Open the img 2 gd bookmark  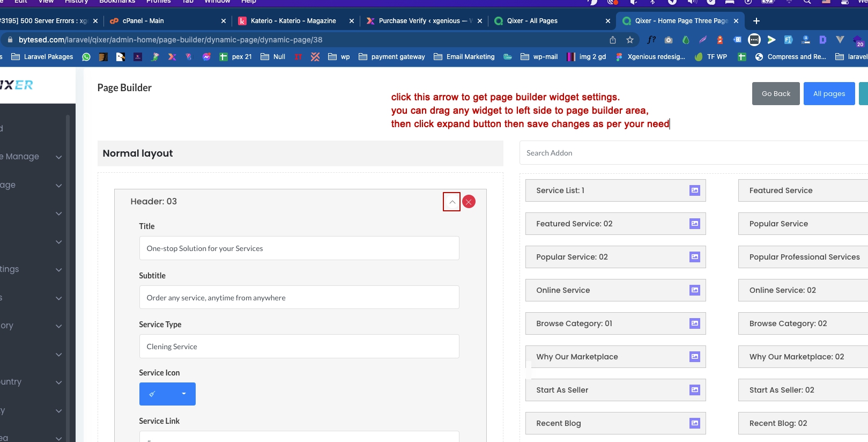(587, 57)
